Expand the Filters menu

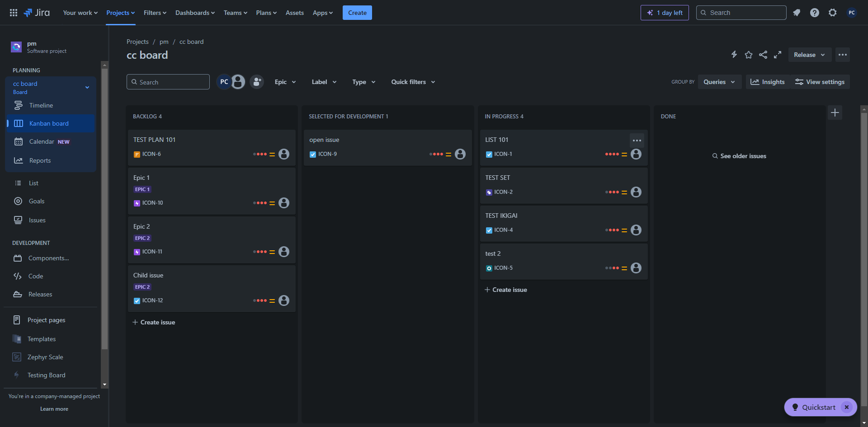point(155,13)
